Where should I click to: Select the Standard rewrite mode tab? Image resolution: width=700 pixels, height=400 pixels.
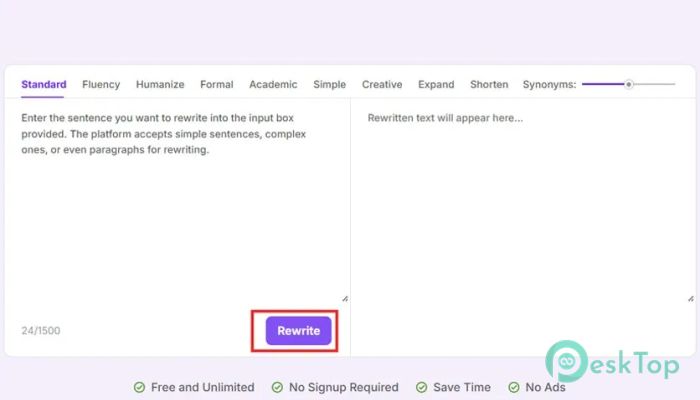coord(44,84)
